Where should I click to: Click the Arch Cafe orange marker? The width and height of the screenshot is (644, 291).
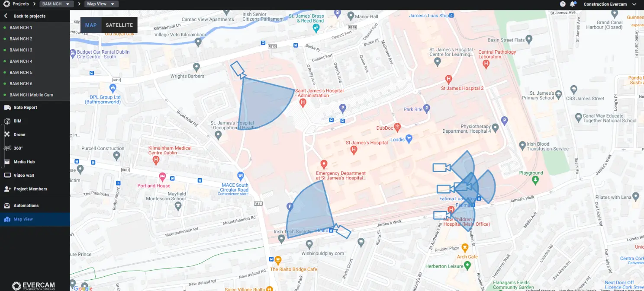tap(465, 248)
